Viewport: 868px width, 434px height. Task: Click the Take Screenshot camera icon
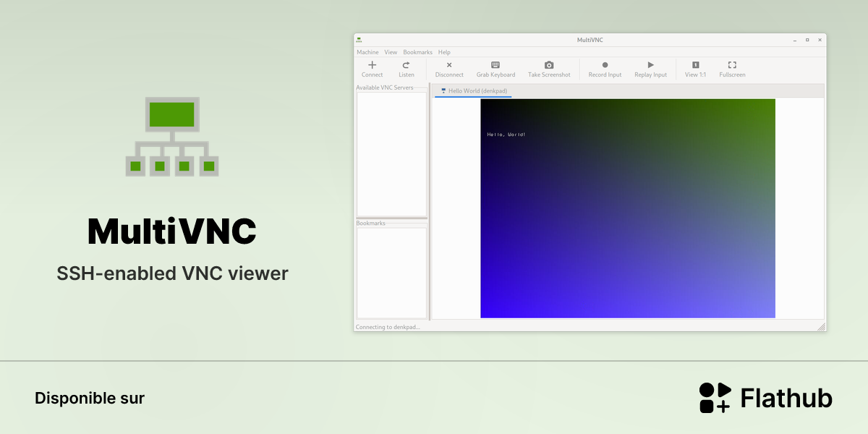(x=549, y=65)
